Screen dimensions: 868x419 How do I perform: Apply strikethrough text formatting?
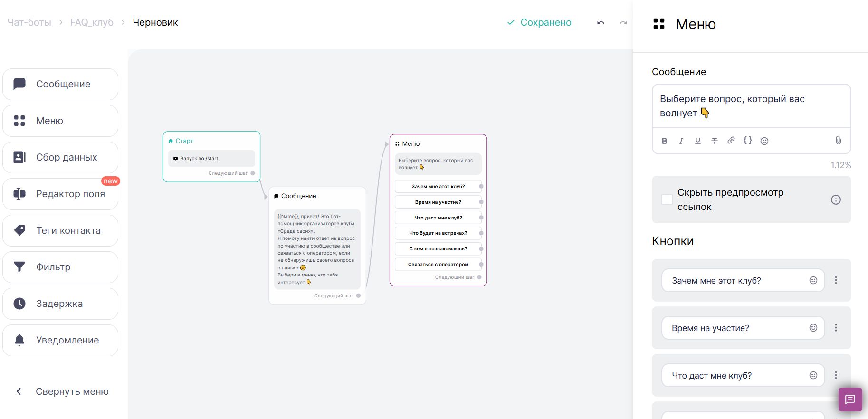click(x=715, y=141)
